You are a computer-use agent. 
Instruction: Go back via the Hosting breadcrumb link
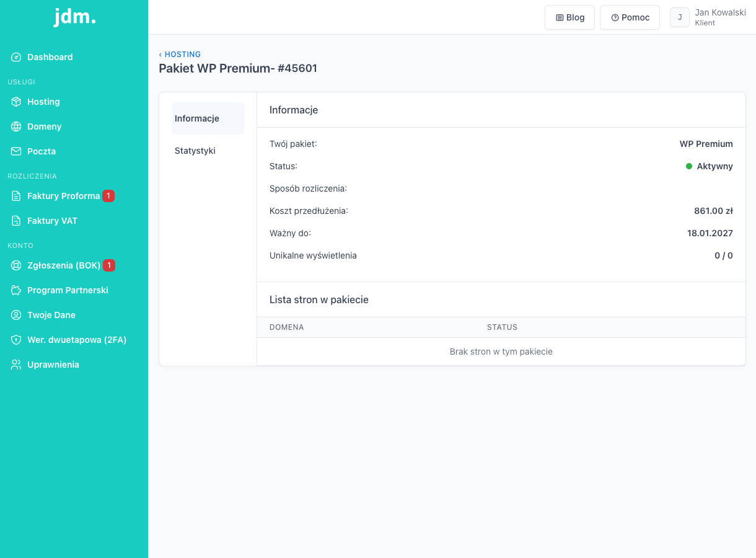coord(180,55)
